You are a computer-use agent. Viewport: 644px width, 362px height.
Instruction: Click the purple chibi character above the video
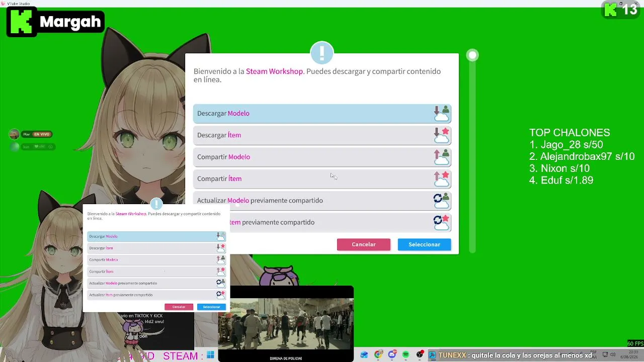280,276
